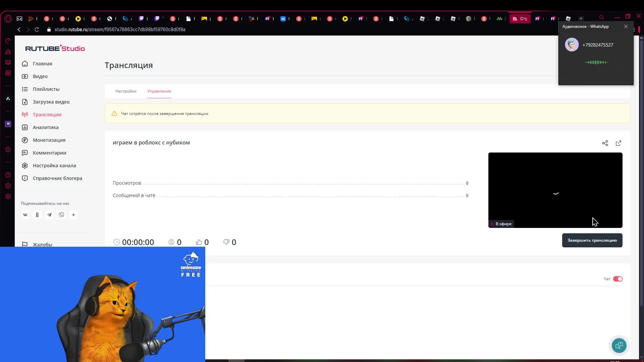Screen dimensions: 644x362
Task: Click the 00:00:00 stream timer
Action: [138, 242]
